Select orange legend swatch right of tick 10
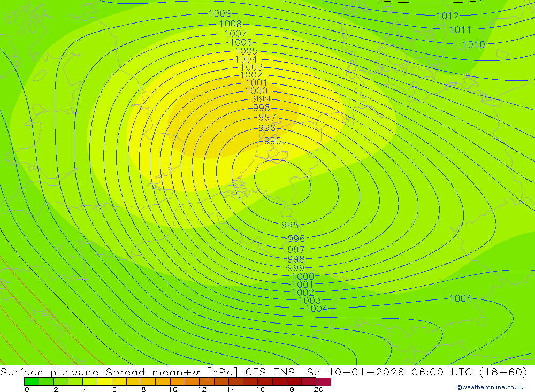Image resolution: width=535 pixels, height=392 pixels. (x=178, y=381)
